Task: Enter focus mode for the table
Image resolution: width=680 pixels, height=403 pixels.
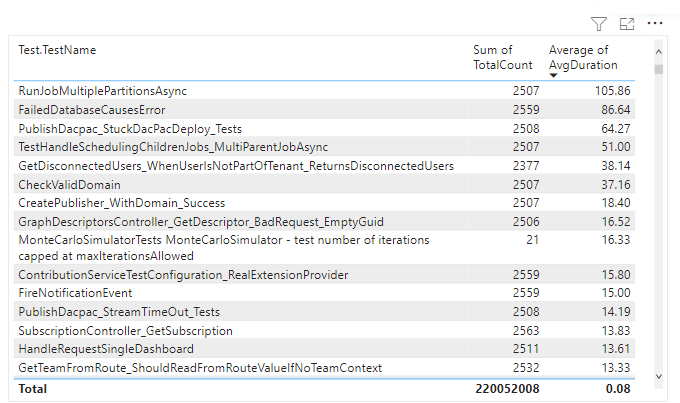Action: tap(627, 23)
